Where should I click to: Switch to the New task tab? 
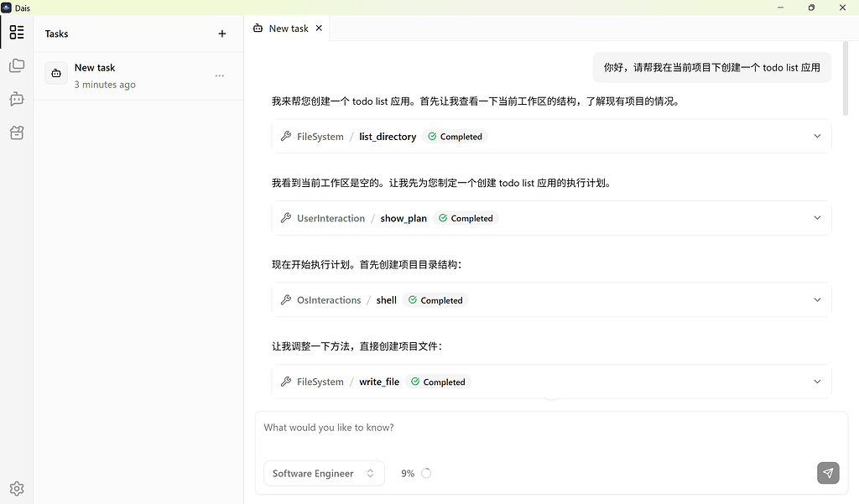pos(289,29)
